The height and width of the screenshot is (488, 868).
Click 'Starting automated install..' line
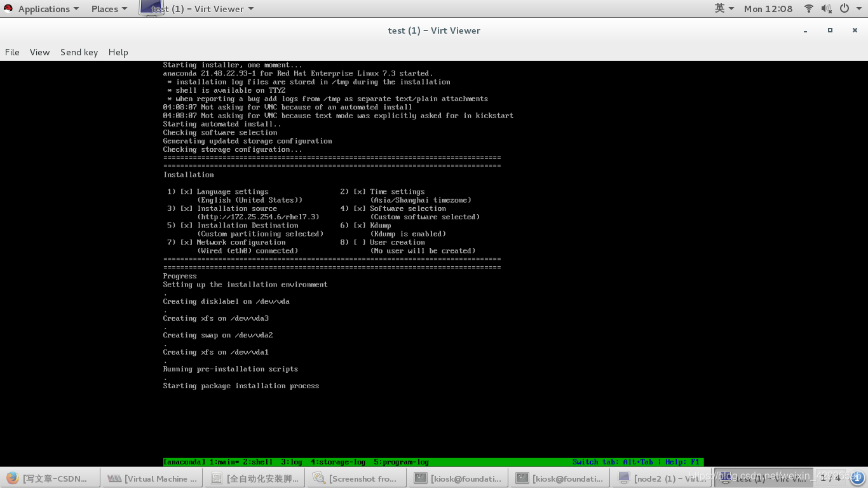(222, 124)
